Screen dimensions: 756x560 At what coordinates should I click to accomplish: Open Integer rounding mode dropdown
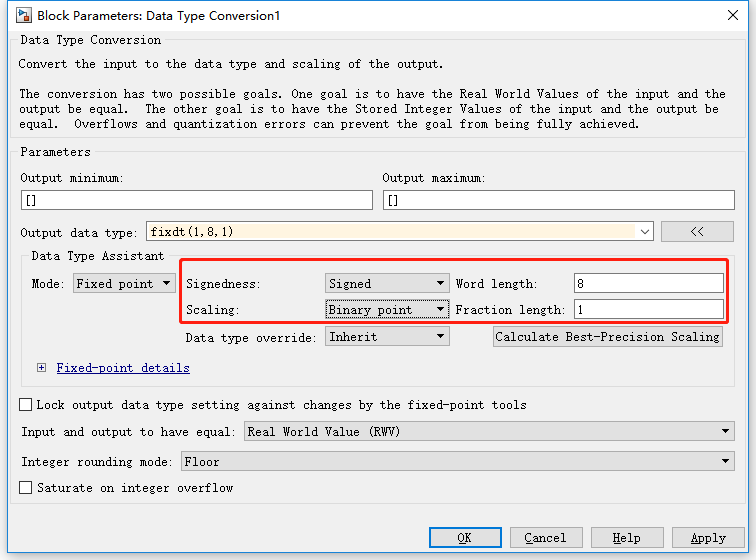tap(458, 461)
